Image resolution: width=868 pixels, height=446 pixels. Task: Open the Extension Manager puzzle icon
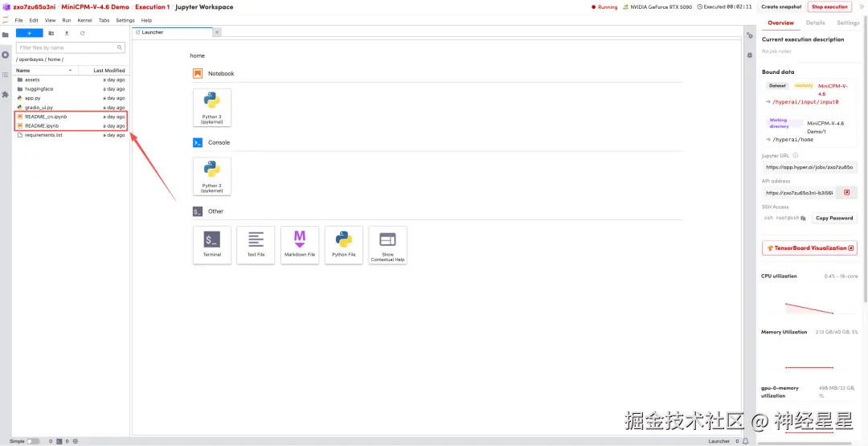pos(6,95)
